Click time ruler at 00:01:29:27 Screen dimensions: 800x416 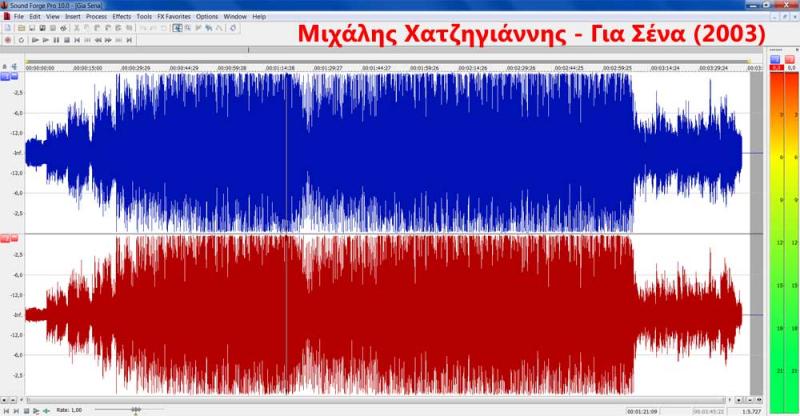coord(328,68)
